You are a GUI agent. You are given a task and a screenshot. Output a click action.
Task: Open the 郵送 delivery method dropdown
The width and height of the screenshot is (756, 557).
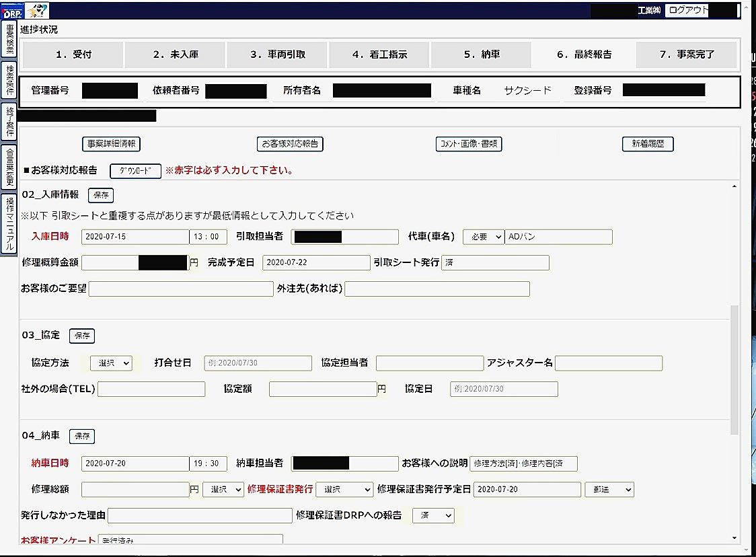click(x=609, y=490)
